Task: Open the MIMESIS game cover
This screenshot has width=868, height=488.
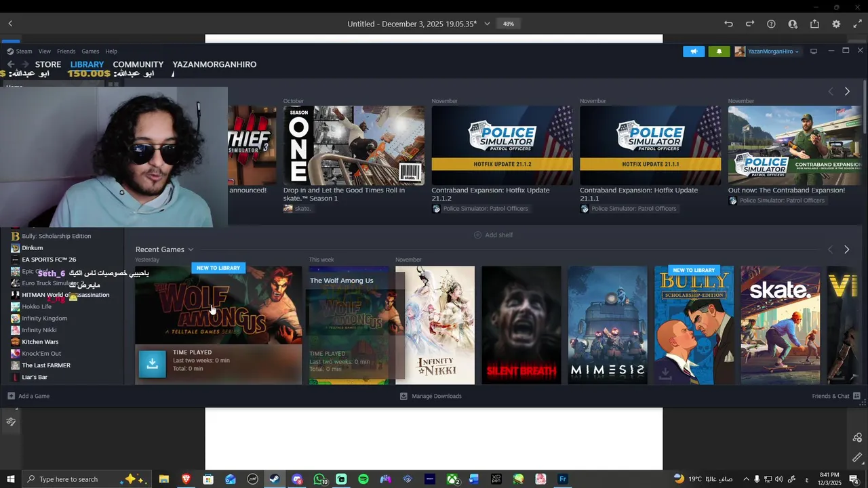Action: [x=608, y=325]
